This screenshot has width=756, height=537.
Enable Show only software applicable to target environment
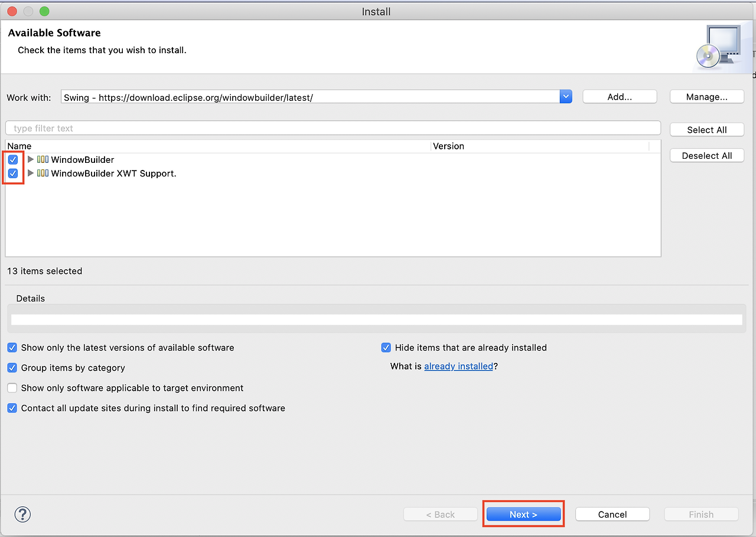[12, 388]
